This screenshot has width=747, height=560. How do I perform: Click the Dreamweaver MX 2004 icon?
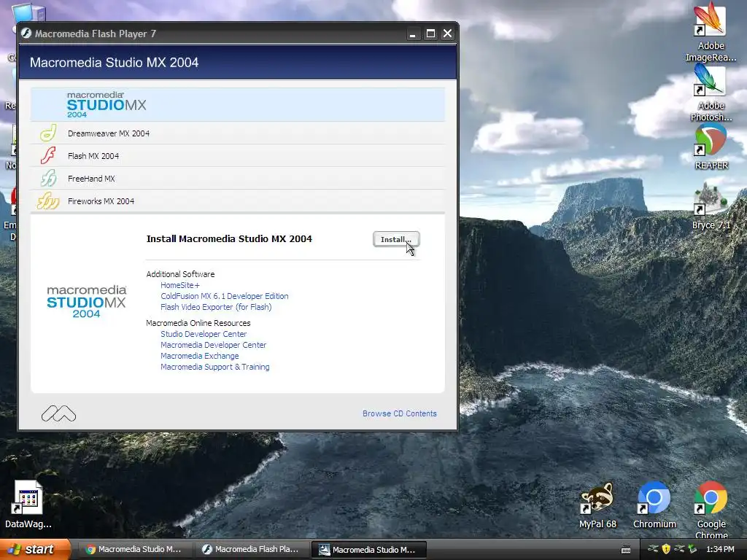pyautogui.click(x=48, y=133)
